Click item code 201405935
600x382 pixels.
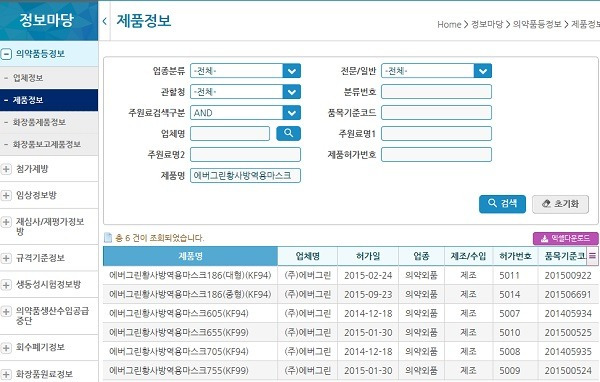pos(568,351)
